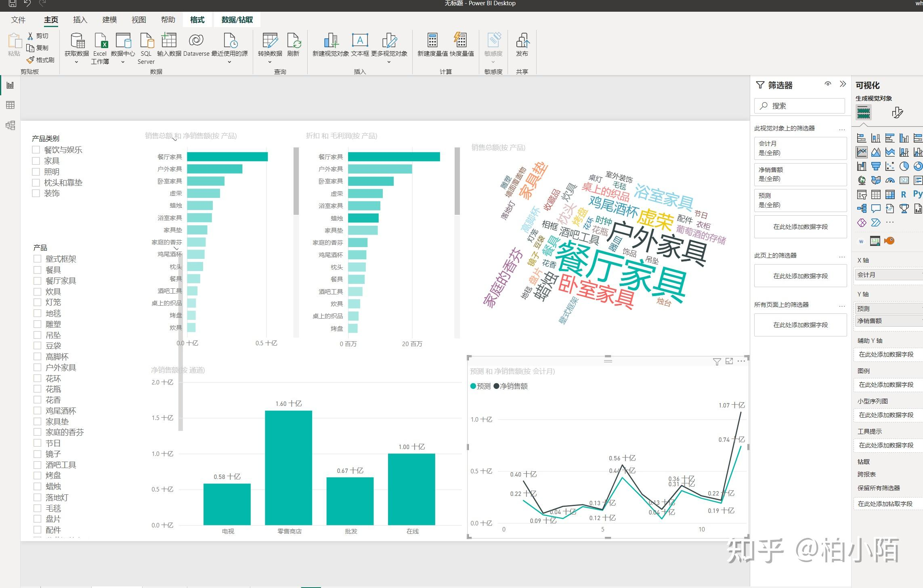Open Model view in left sidebar

click(x=10, y=125)
